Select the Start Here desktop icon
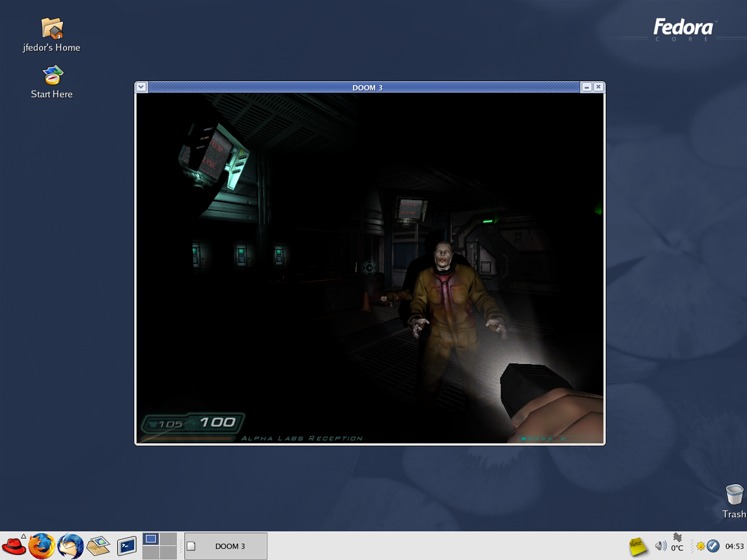 point(52,82)
